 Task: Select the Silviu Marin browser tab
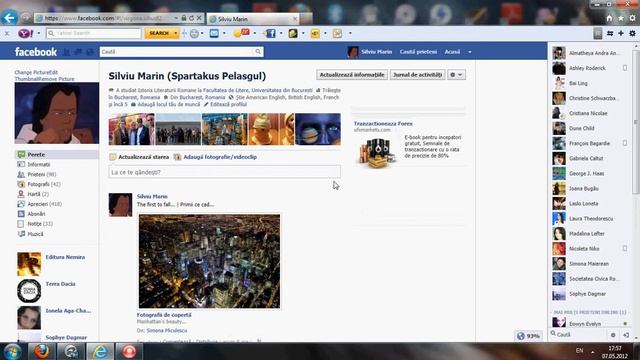[253, 19]
